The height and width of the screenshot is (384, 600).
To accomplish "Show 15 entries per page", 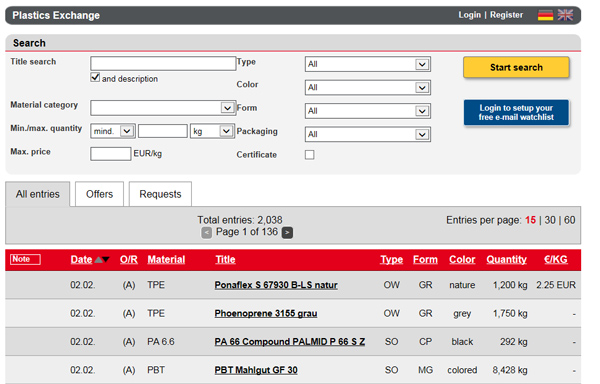I will 530,220.
